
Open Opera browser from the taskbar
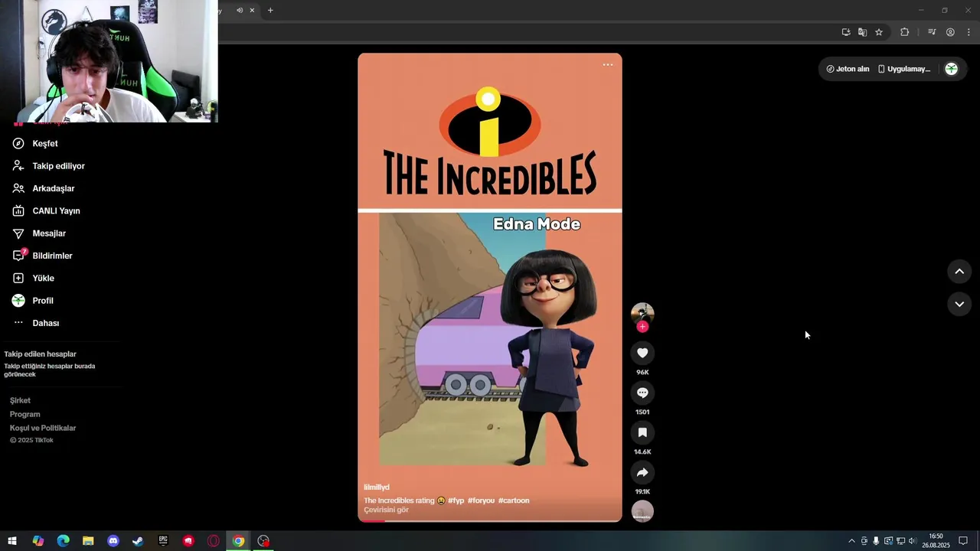click(214, 541)
